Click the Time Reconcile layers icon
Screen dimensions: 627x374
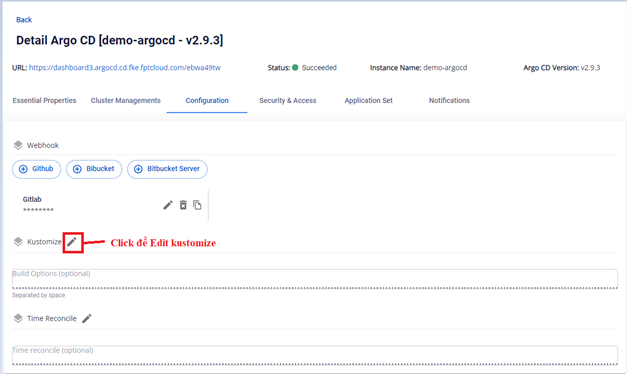pyautogui.click(x=18, y=318)
